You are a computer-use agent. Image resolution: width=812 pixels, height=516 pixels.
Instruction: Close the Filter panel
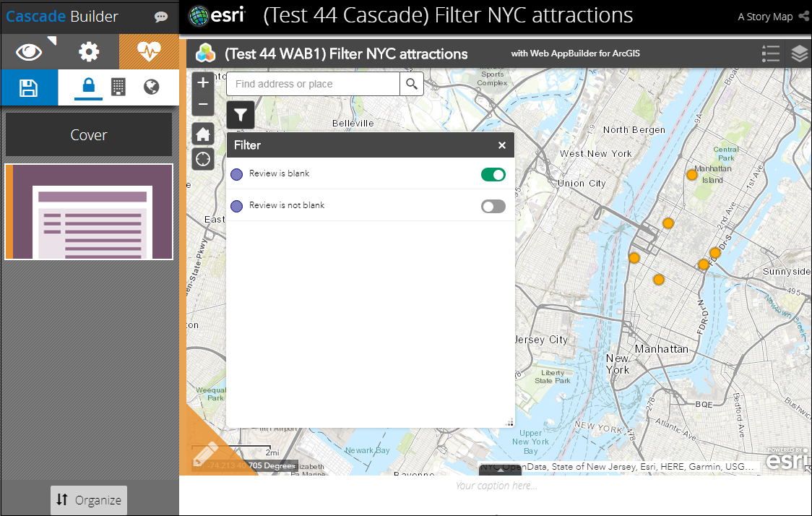point(502,145)
